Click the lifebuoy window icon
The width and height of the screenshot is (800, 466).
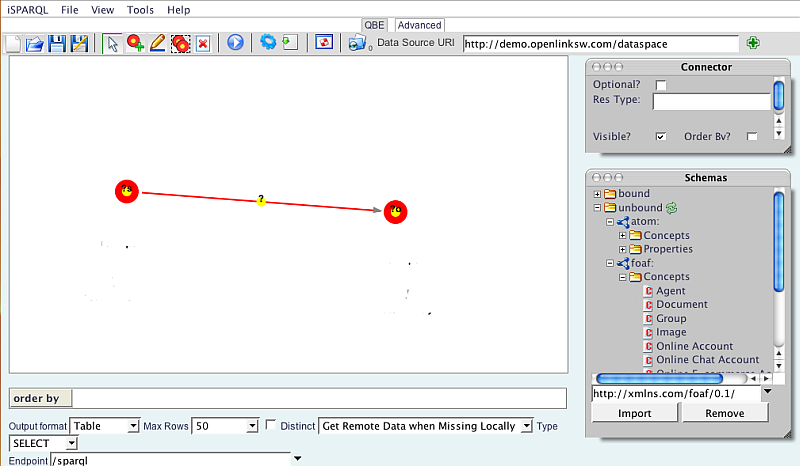tap(324, 42)
